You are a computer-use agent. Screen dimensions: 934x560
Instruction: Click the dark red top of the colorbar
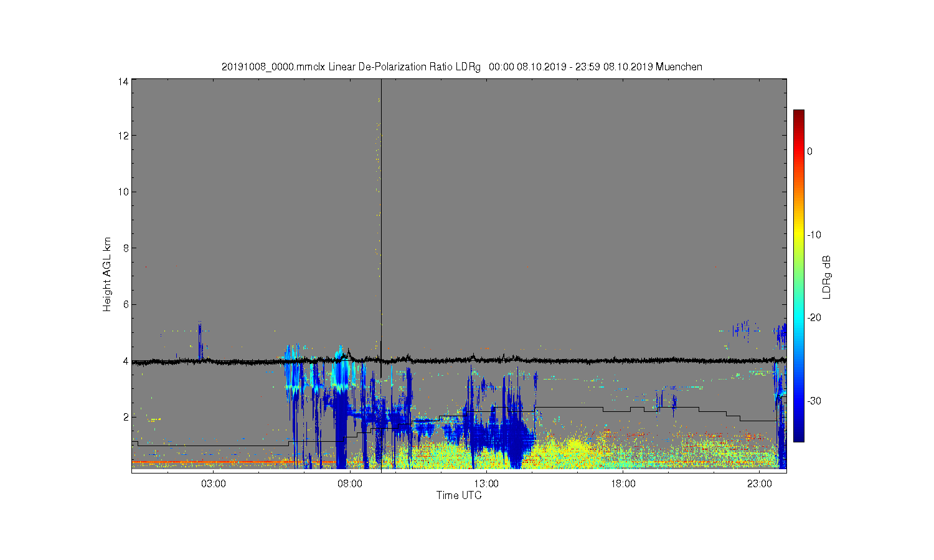click(x=798, y=114)
